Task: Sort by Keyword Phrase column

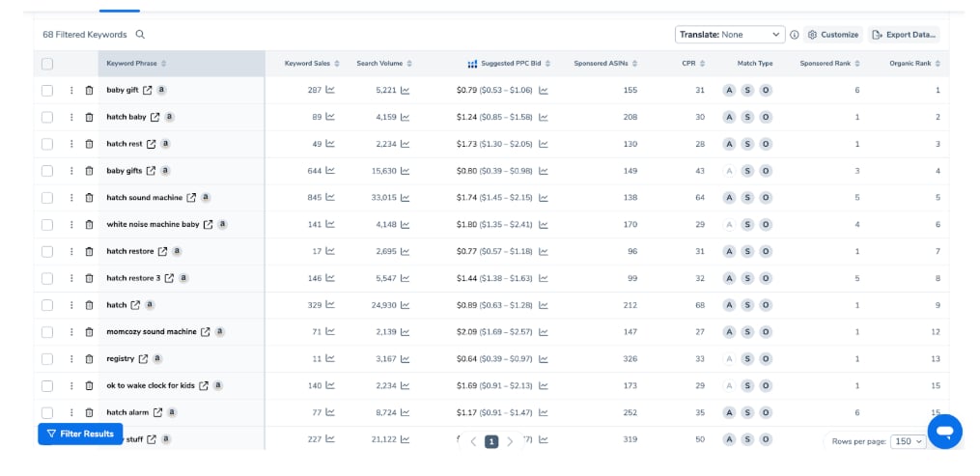Action: click(x=136, y=64)
